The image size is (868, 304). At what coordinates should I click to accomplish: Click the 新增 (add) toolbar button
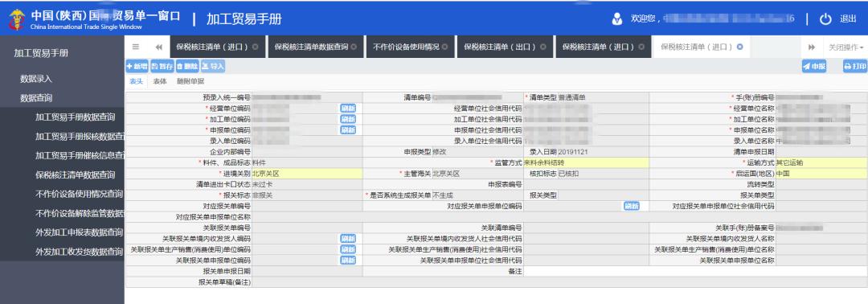pos(137,67)
